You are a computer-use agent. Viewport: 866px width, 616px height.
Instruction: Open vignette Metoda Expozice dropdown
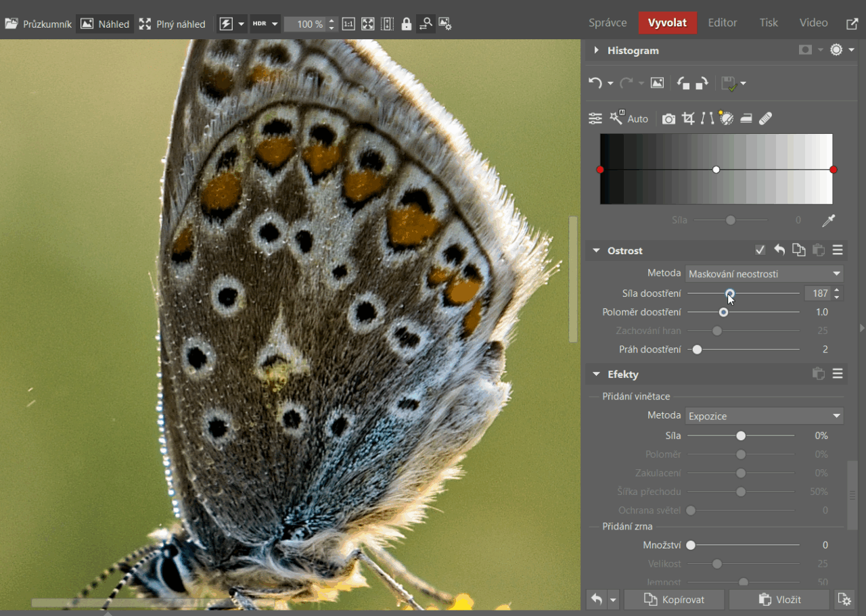(x=764, y=416)
